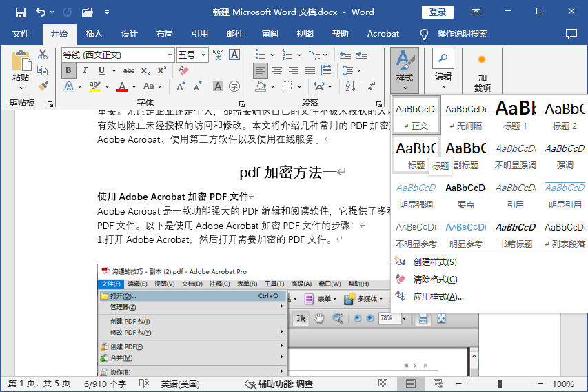Open the font name dropdown 等线
Viewport: 588px width, 392px height.
(170, 55)
